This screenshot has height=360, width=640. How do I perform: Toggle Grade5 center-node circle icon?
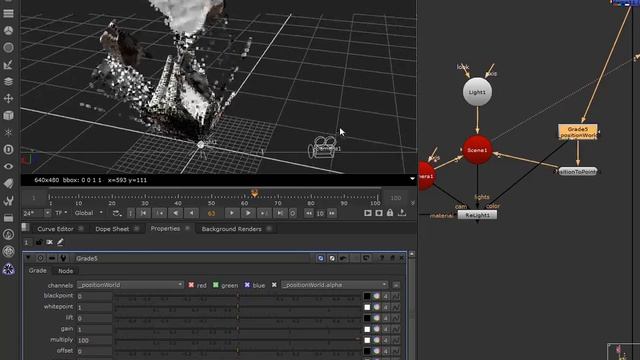coord(40,258)
